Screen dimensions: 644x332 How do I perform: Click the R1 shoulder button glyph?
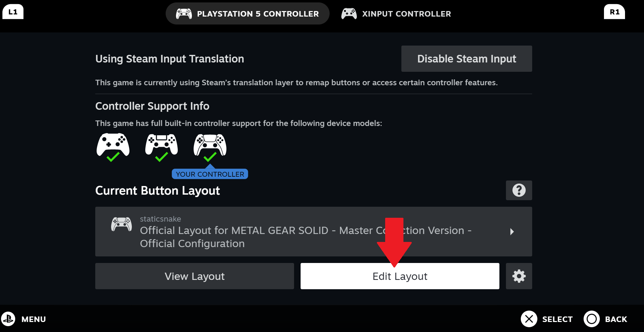(x=614, y=12)
